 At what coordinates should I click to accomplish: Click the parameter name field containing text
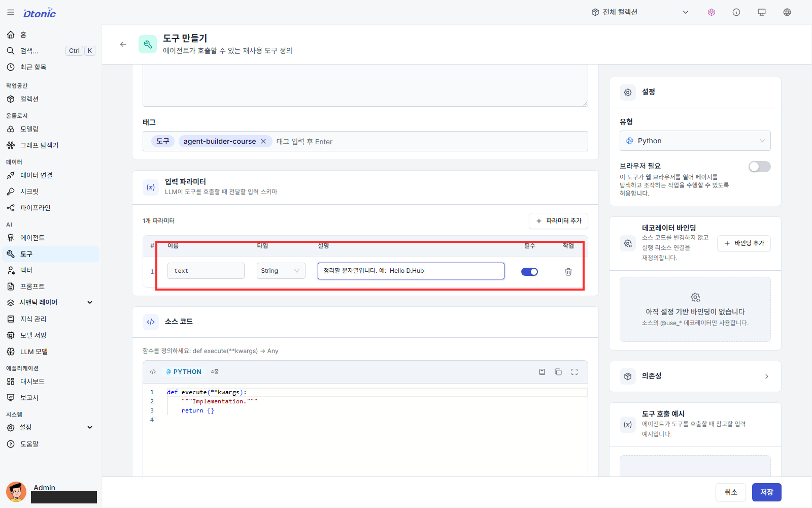coord(206,271)
